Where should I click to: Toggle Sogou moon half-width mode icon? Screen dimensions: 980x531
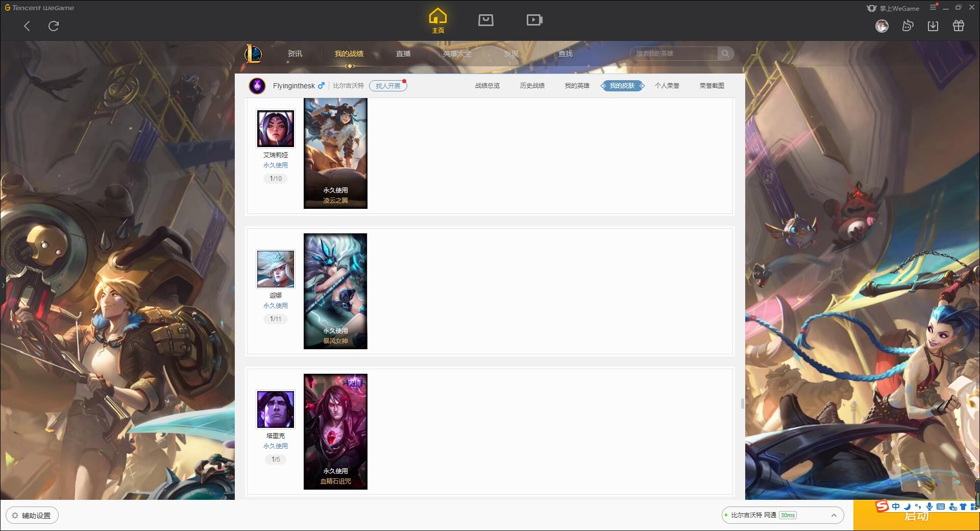(907, 506)
